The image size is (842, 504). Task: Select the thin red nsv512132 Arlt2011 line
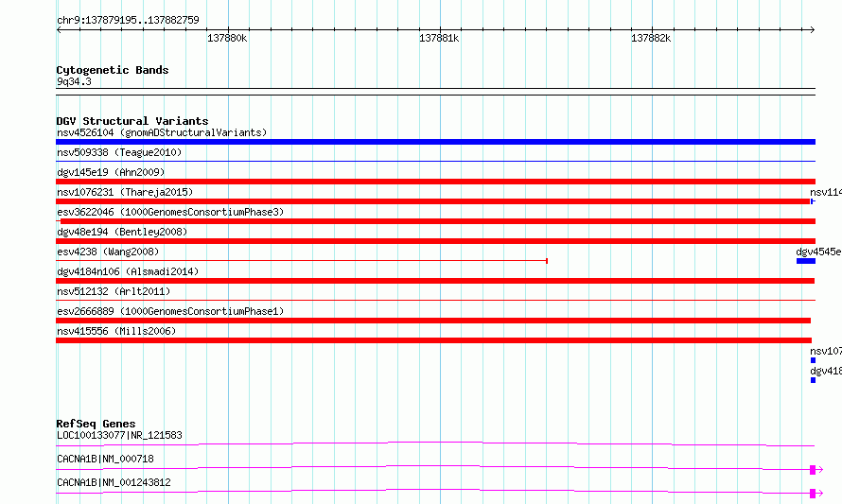coord(435,300)
